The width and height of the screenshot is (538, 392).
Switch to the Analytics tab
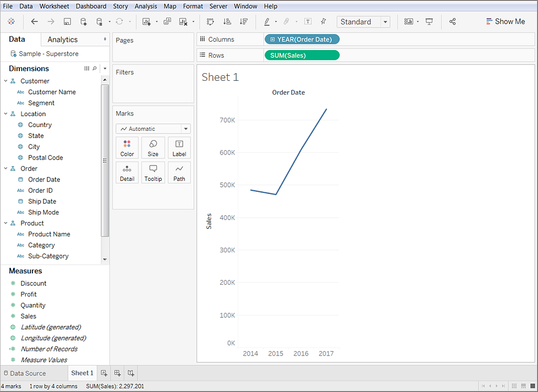62,40
